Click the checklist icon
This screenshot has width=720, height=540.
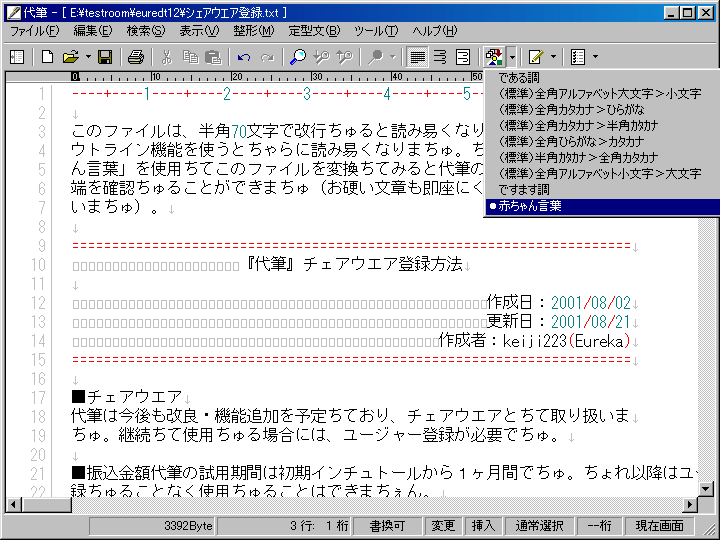click(x=578, y=57)
